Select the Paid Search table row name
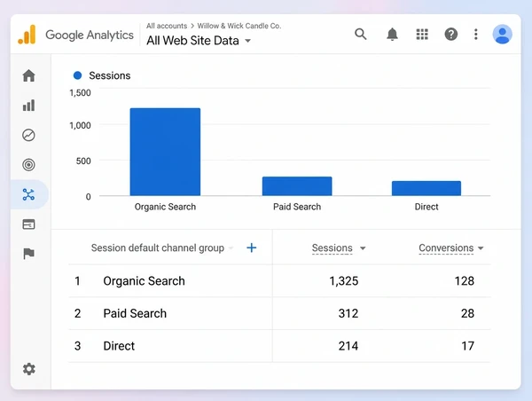 (x=135, y=313)
